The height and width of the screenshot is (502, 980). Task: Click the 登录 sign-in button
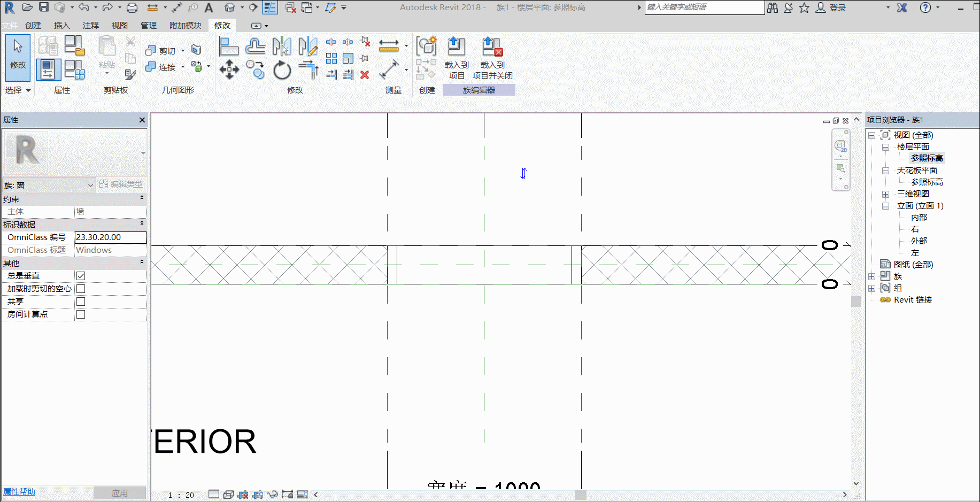[831, 7]
